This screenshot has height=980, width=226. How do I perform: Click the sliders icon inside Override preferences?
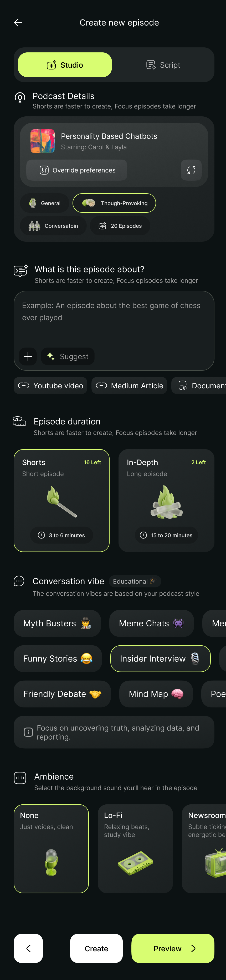pos(44,170)
